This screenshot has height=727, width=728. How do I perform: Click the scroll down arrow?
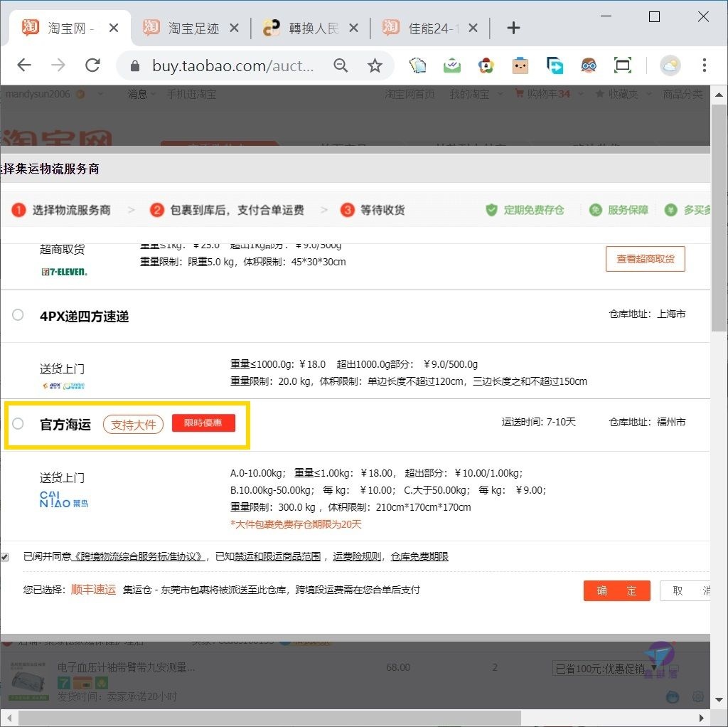719,699
